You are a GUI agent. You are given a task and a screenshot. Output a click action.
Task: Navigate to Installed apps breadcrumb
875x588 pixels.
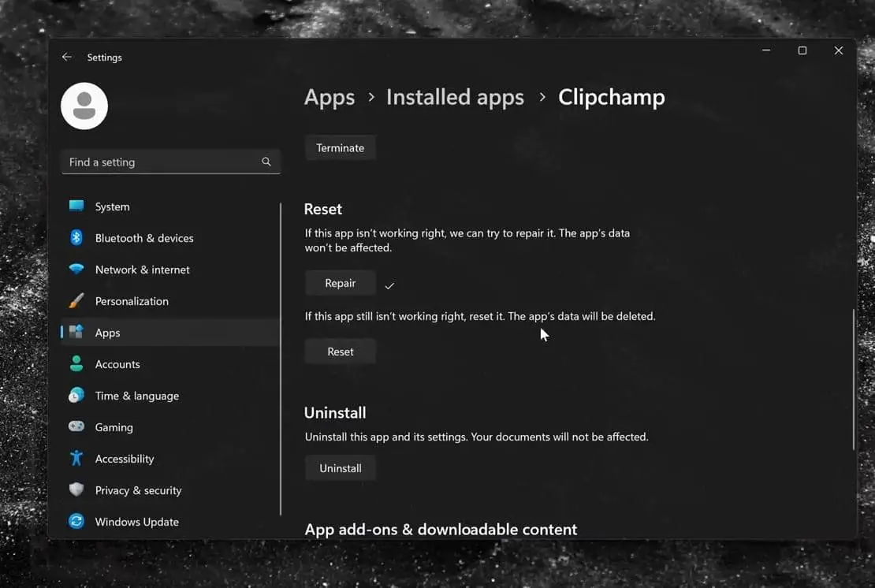coord(455,97)
